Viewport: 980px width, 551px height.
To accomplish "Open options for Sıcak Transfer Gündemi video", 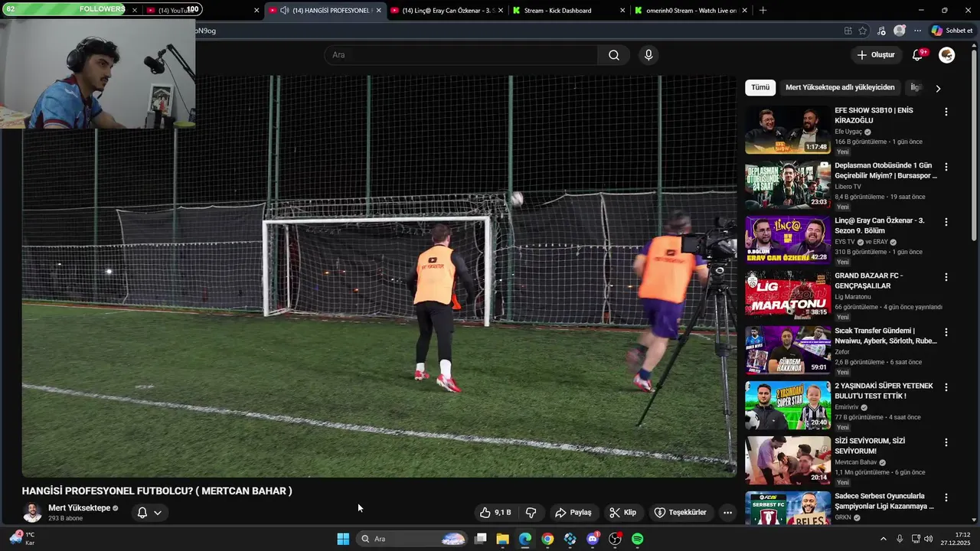I will [x=946, y=332].
